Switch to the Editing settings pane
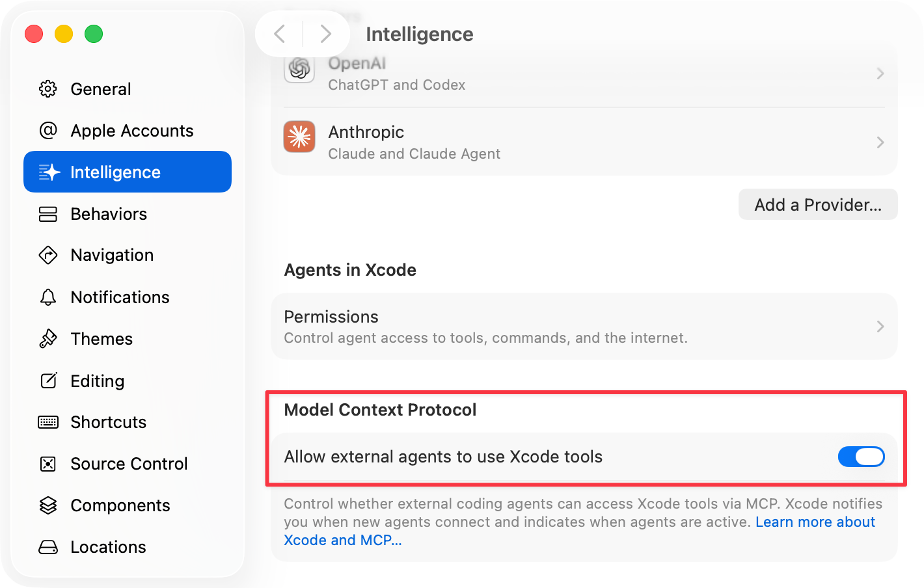924x588 pixels. pyautogui.click(x=97, y=381)
